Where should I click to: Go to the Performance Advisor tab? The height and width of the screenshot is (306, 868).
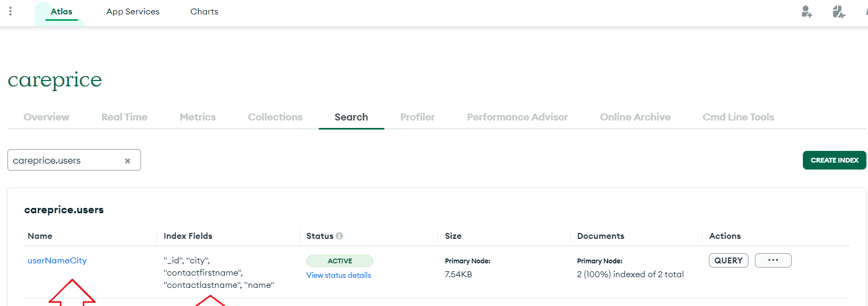pos(517,117)
